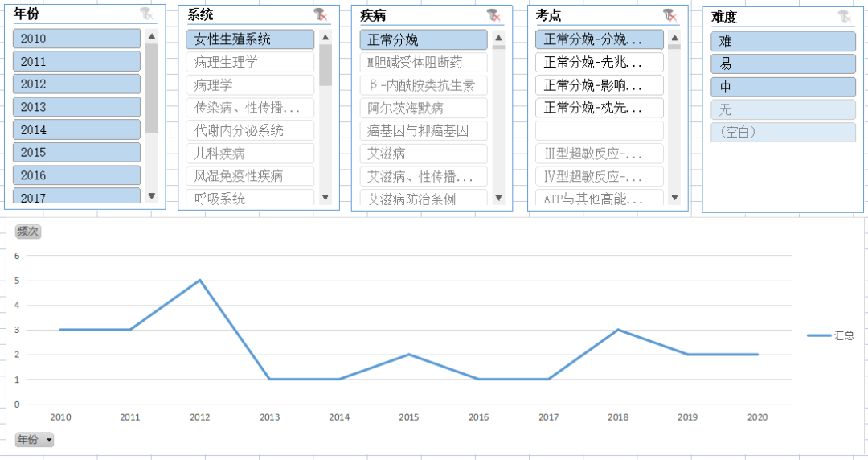
Task: Clear the filter on the 疾病 slicer
Action: point(493,14)
